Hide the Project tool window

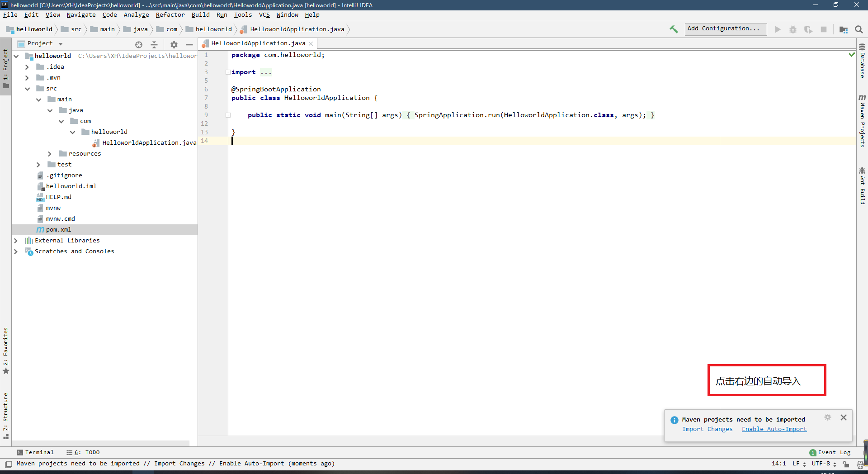189,44
